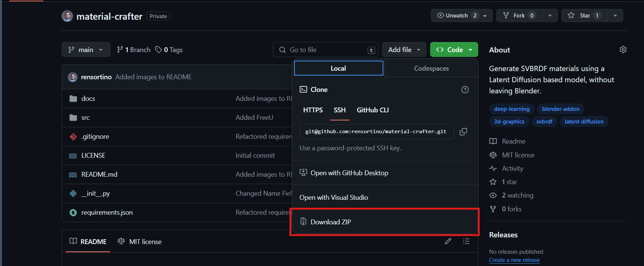Choose Open with Visual Studio
The width and height of the screenshot is (644, 266).
[x=385, y=197]
